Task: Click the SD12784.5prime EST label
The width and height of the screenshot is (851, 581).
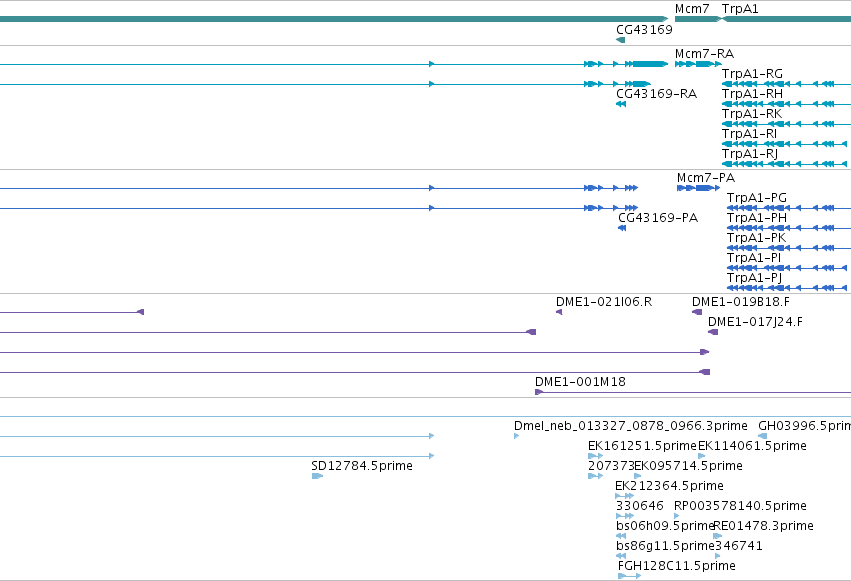Action: point(362,466)
